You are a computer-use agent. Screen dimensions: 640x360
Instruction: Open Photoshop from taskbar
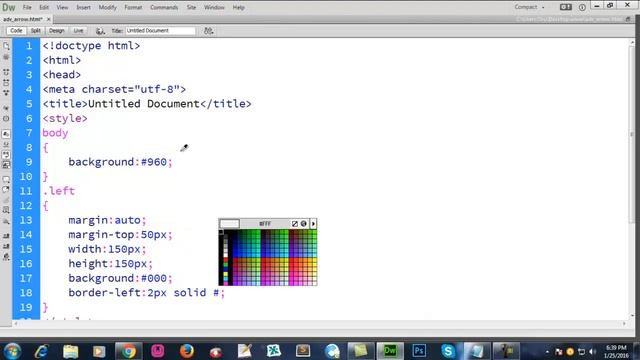tap(419, 351)
